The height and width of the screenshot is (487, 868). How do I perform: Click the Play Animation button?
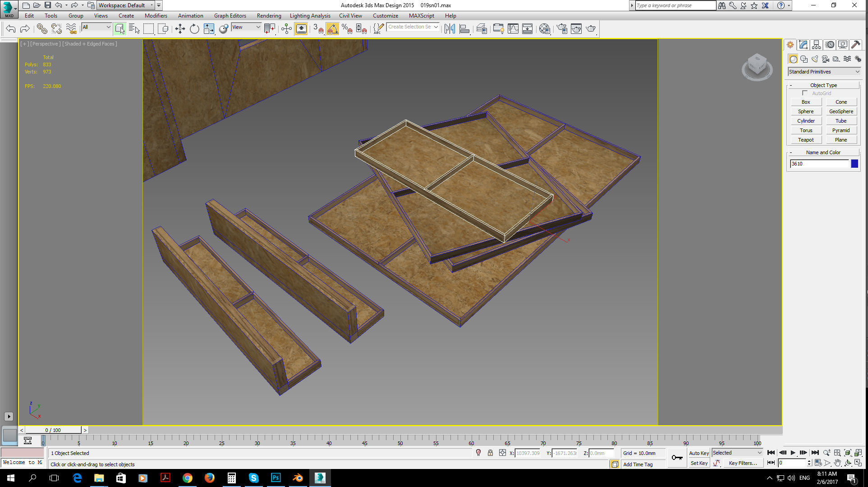click(793, 453)
